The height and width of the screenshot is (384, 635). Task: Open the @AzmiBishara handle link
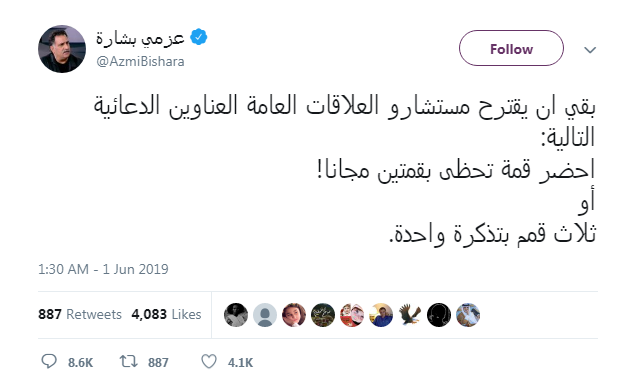point(140,62)
